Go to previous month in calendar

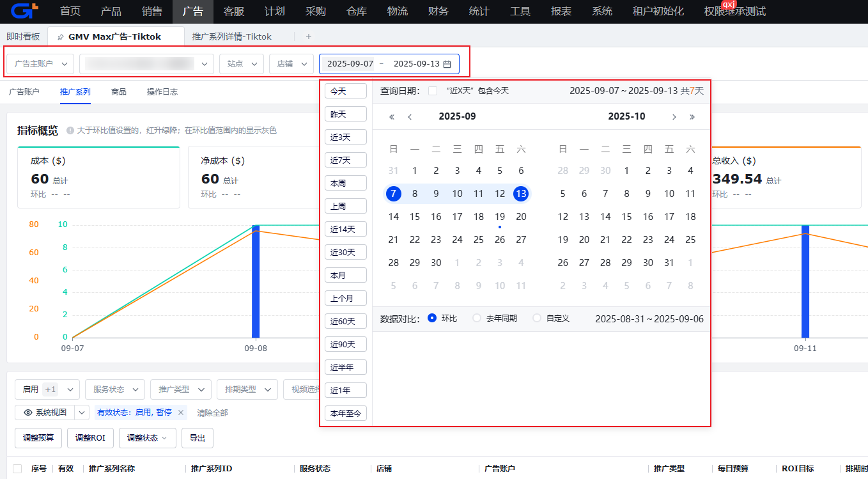pyautogui.click(x=410, y=116)
